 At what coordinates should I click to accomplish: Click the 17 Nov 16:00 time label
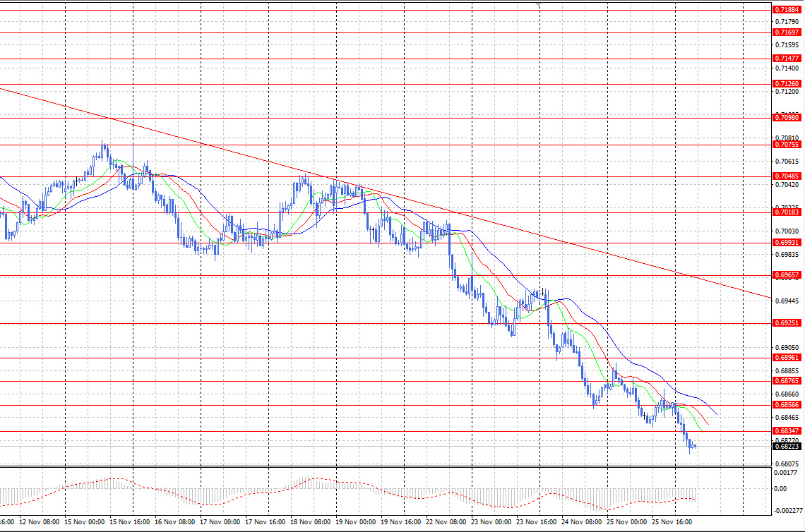point(265,521)
